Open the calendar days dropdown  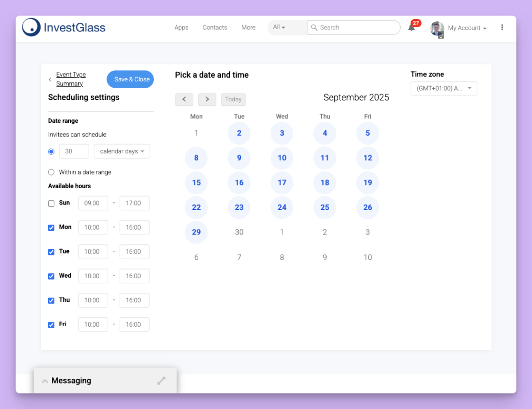[122, 151]
